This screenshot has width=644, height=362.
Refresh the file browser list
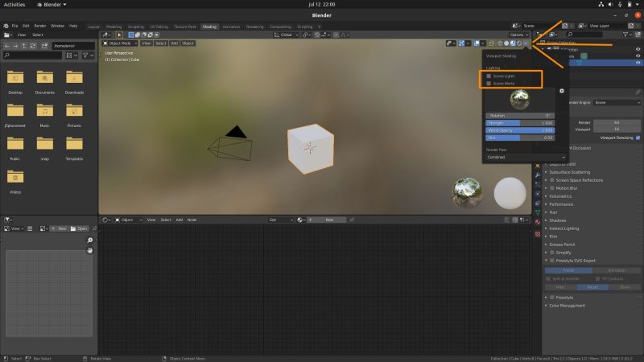33,46
